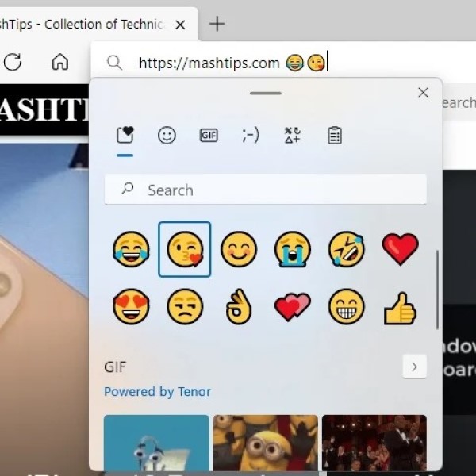Click the drag handle on emoji panel
Viewport: 476px width, 476px height.
tap(266, 93)
